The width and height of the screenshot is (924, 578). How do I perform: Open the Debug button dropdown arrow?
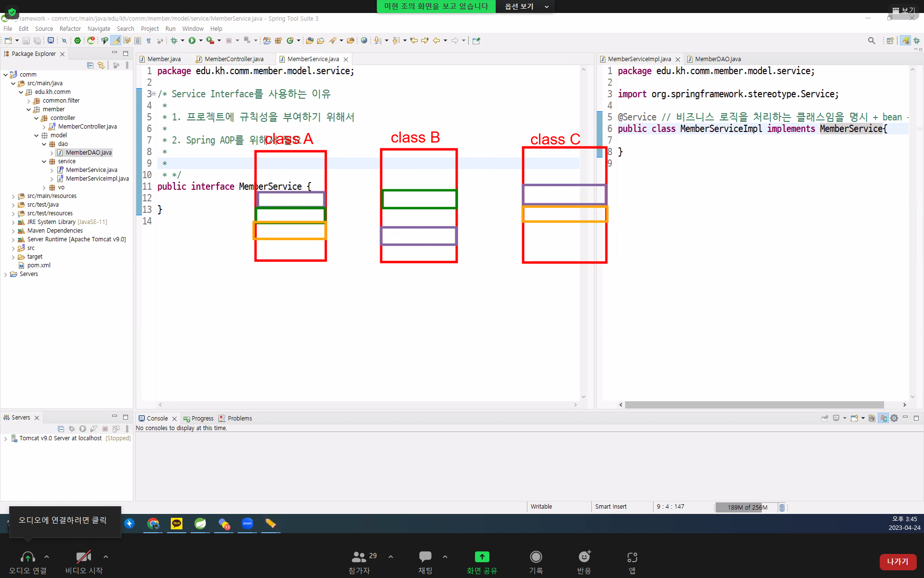pyautogui.click(x=182, y=40)
